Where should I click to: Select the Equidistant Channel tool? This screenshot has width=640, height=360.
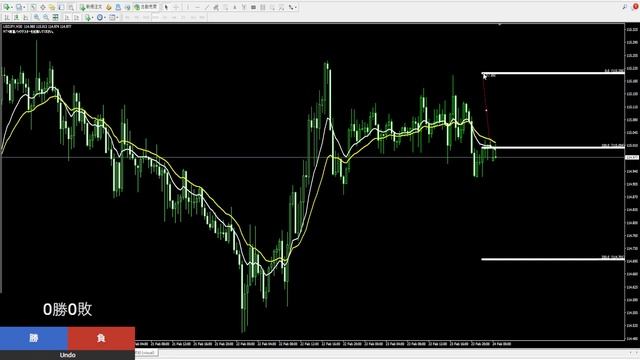[216, 7]
